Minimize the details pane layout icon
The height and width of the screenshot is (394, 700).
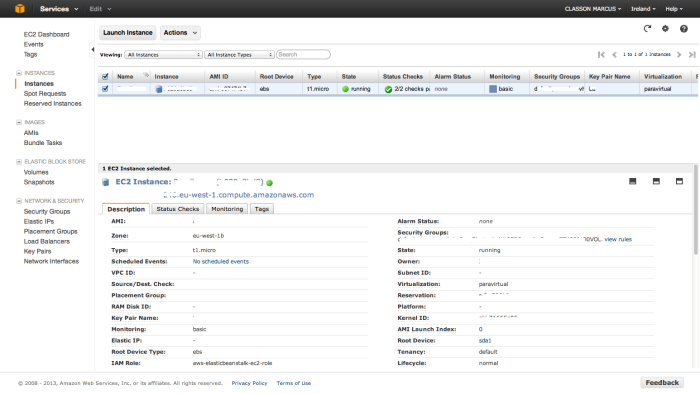633,181
